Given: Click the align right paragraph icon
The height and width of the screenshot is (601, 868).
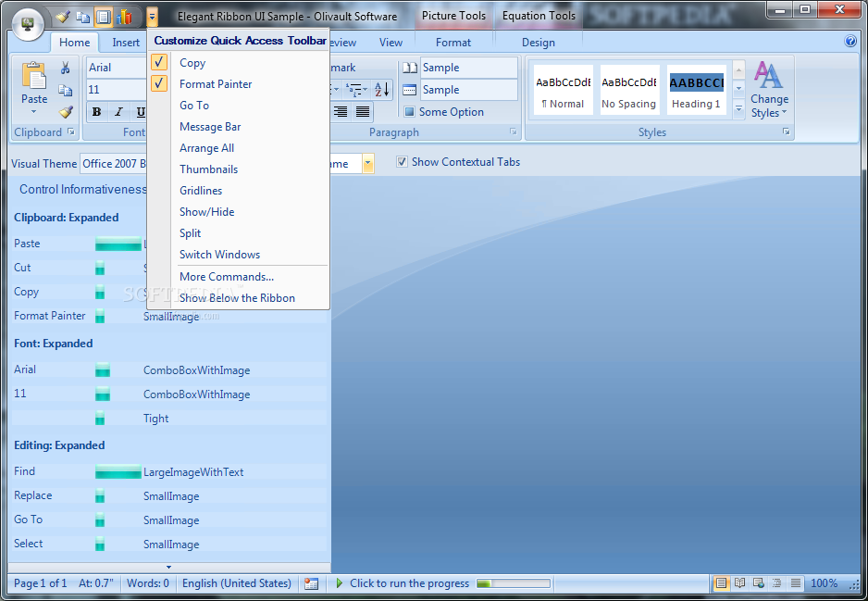Looking at the screenshot, I should (x=341, y=112).
